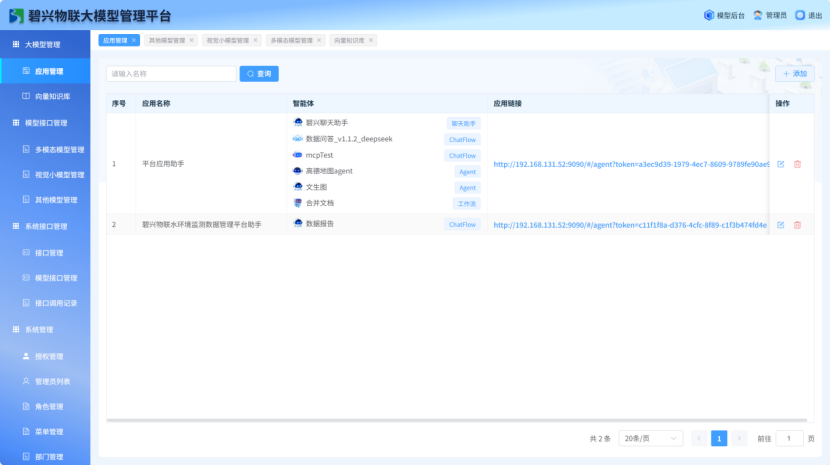The width and height of the screenshot is (830, 466).
Task: Click the 数据报告 robot icon
Action: point(297,223)
